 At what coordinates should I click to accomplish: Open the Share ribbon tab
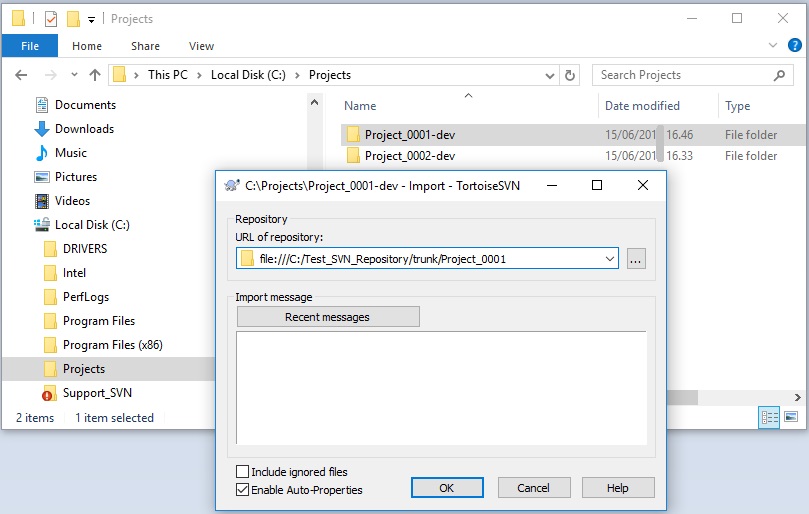[145, 46]
